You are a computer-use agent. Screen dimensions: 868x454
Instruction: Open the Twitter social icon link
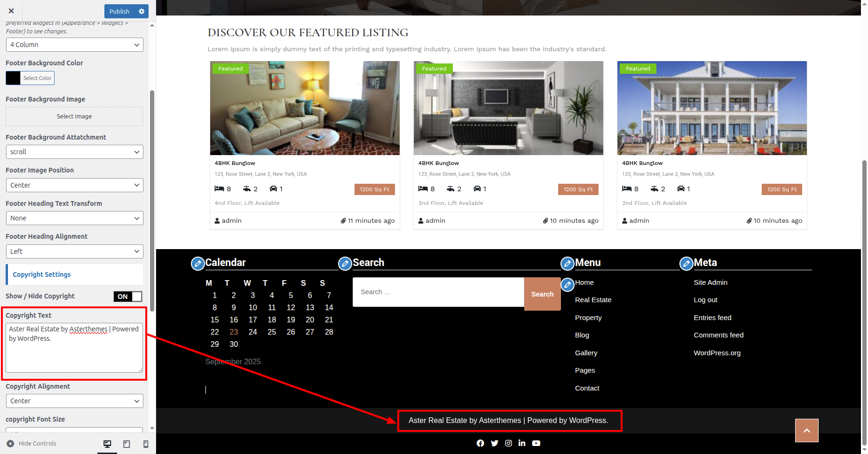pyautogui.click(x=494, y=443)
